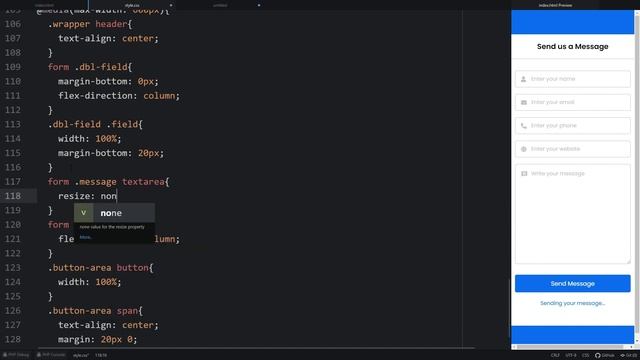640x360 pixels.
Task: Select the index.html Preview tab
Action: pos(555,5)
